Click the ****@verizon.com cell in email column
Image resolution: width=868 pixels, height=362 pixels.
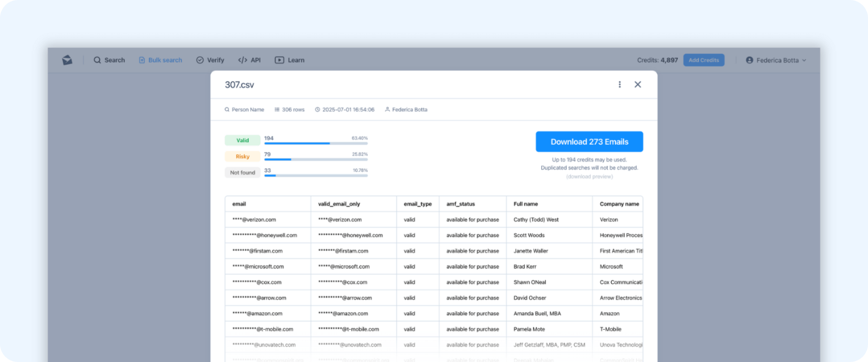pos(268,220)
